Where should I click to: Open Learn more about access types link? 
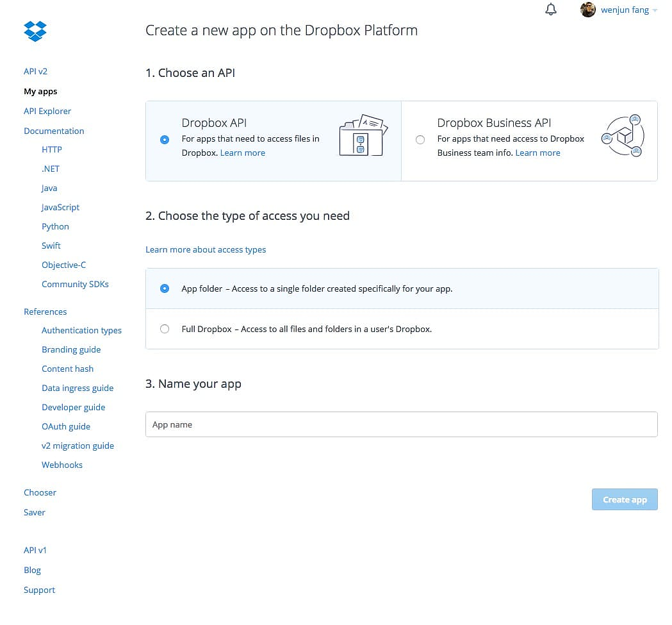click(206, 249)
